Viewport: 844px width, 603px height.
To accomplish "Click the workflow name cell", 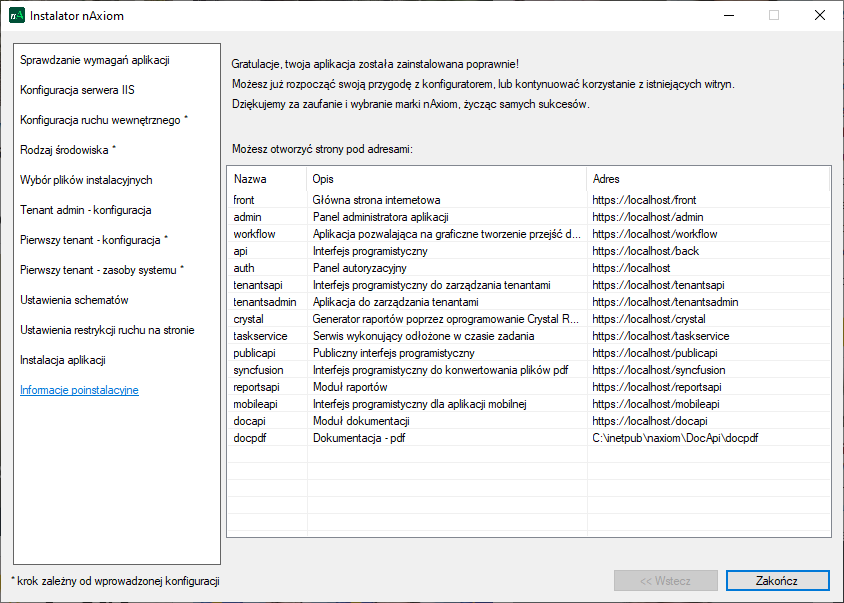I will (x=254, y=234).
